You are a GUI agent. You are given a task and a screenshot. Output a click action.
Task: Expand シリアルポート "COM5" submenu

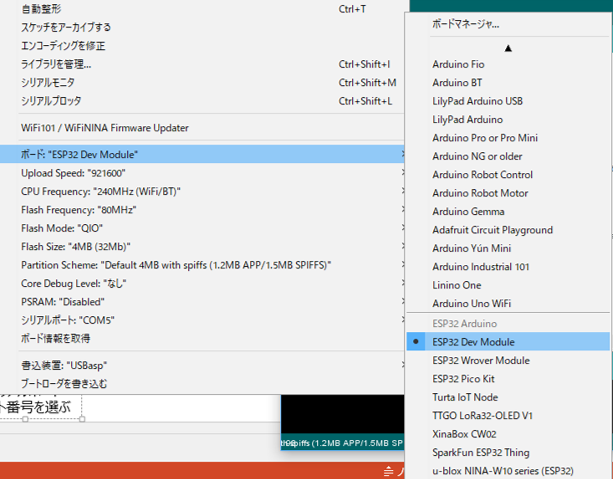[202, 320]
